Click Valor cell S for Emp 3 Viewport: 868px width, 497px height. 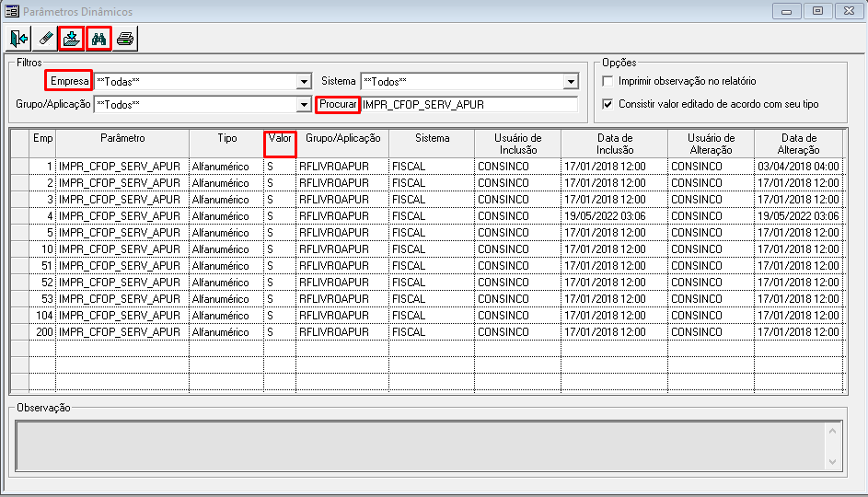click(280, 200)
